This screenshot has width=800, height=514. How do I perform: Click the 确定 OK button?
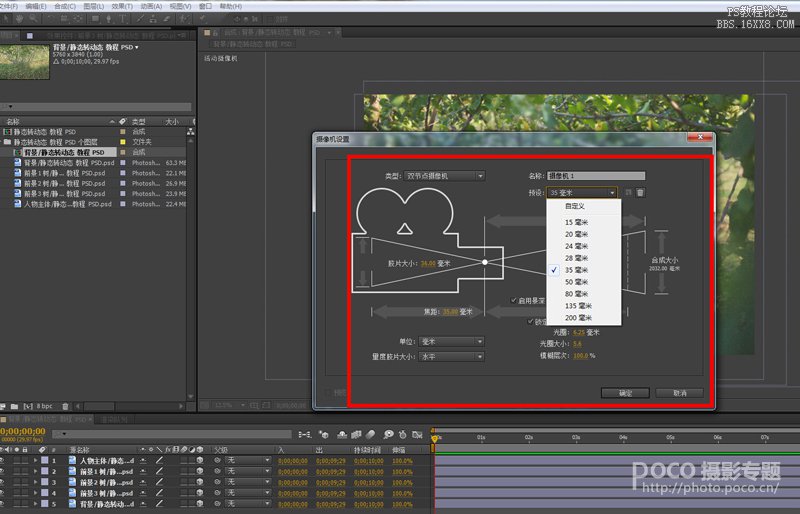625,393
